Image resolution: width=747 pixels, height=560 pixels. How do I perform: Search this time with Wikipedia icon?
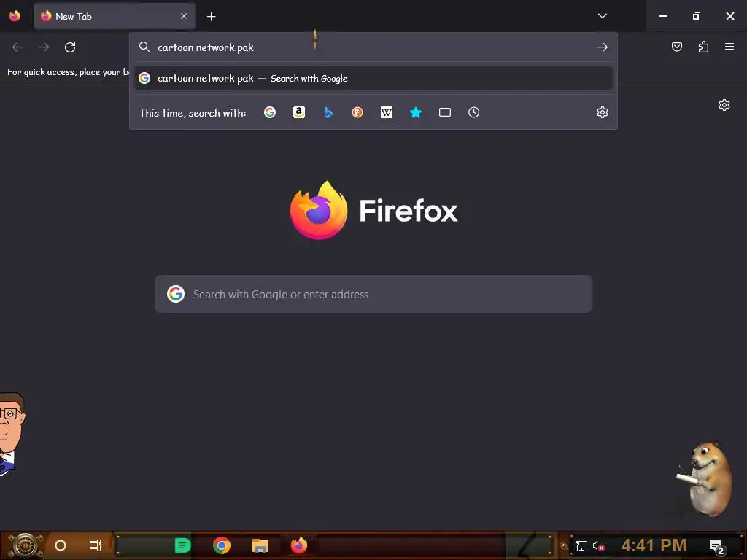[387, 112]
